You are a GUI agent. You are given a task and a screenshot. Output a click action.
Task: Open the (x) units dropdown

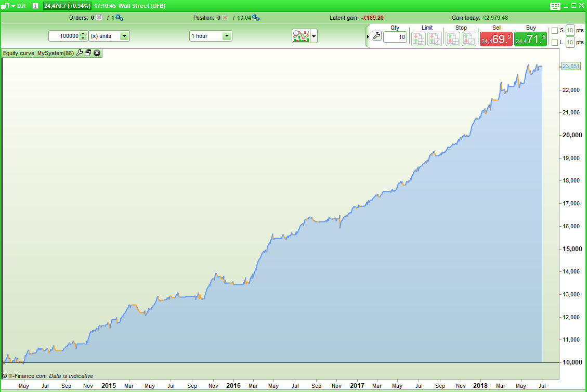109,36
